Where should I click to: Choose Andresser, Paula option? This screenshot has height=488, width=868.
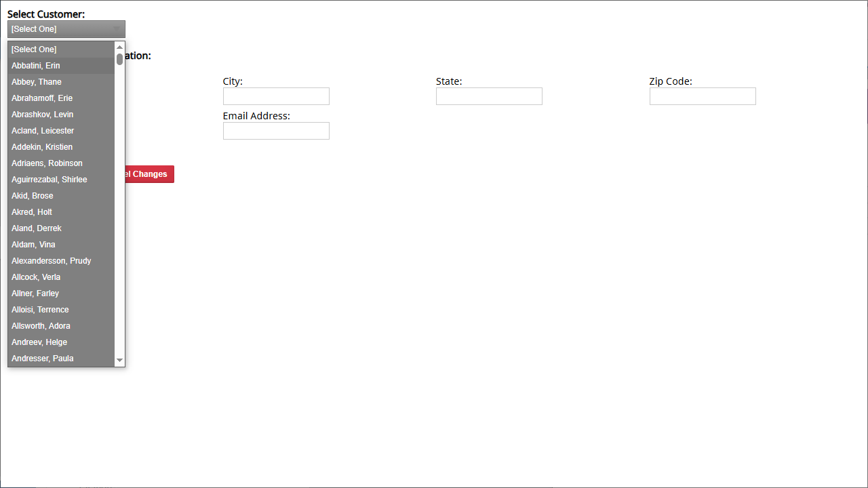[x=61, y=359]
